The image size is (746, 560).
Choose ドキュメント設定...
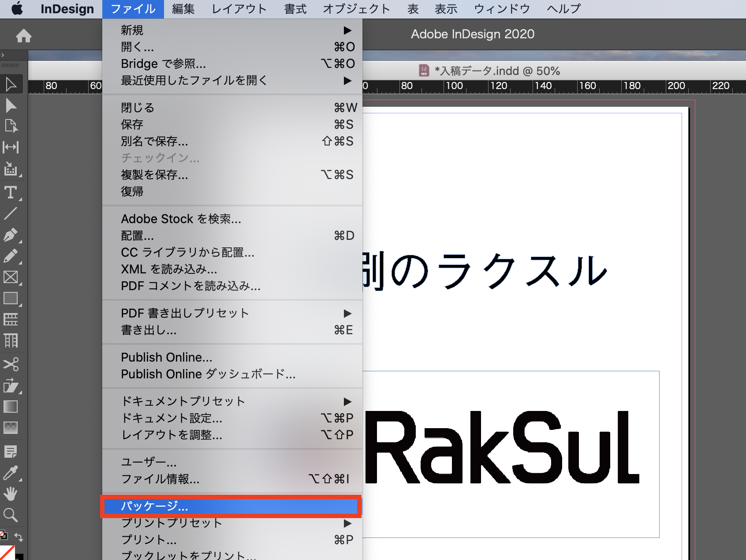[232, 418]
